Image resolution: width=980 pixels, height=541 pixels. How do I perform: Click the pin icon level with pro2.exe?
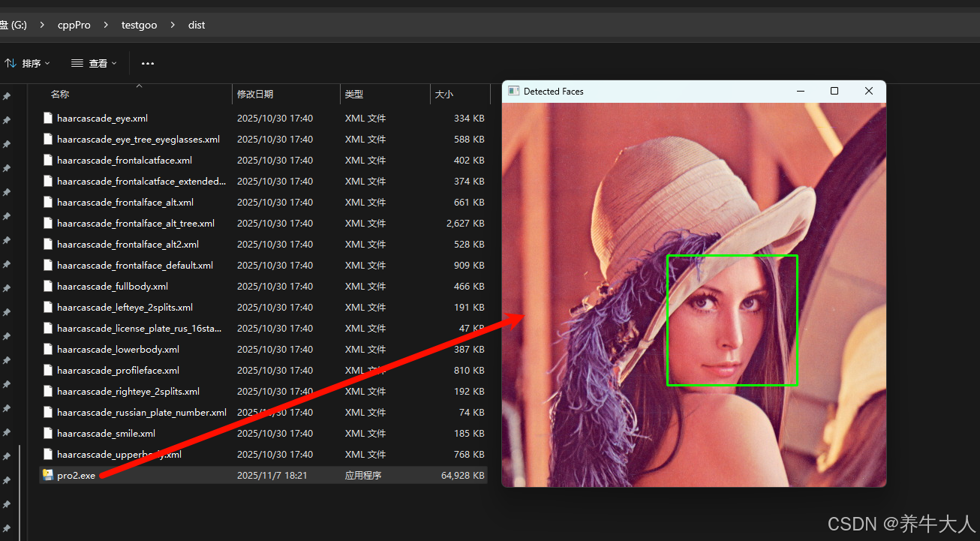pyautogui.click(x=7, y=480)
